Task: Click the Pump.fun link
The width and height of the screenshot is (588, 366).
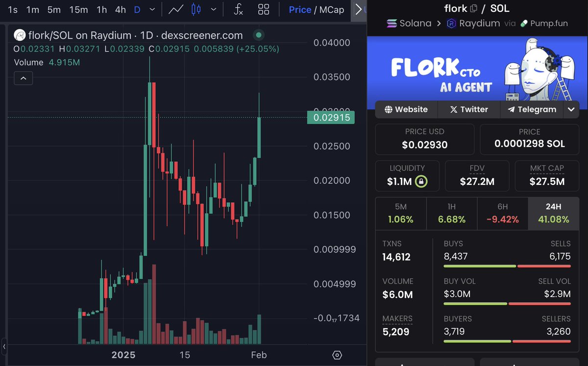Action: pos(549,23)
